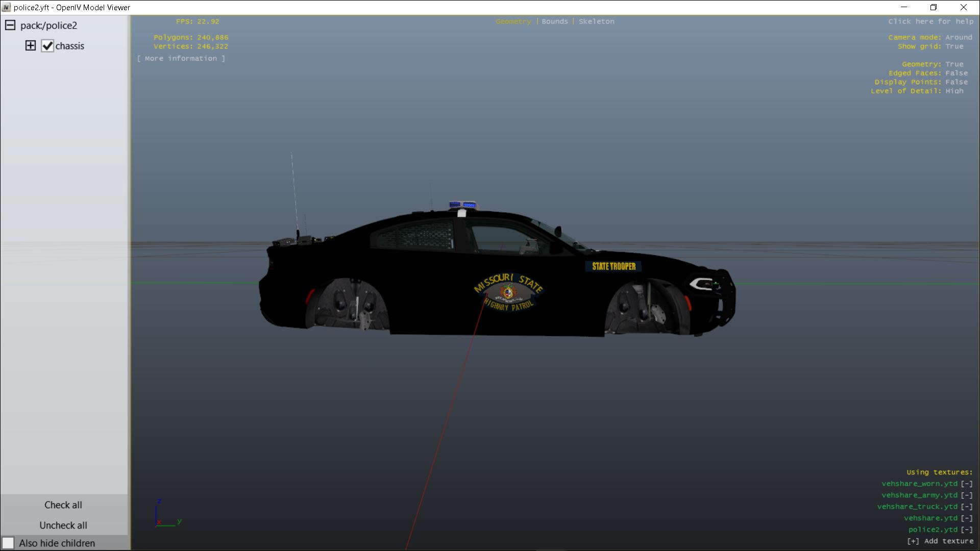Screen dimensions: 980x551
Task: Remove police2.ytd texture with [-] icon
Action: tap(967, 530)
